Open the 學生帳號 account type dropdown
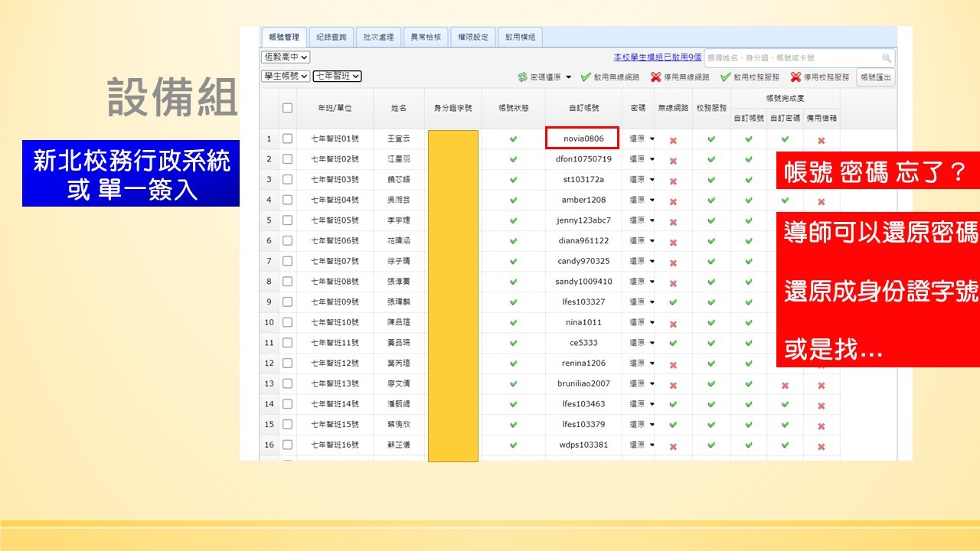 tap(286, 76)
